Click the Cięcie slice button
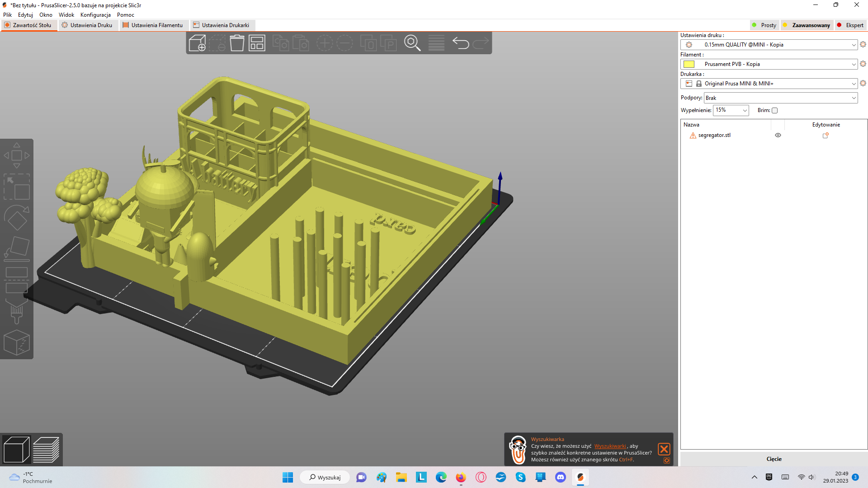The image size is (868, 488). click(774, 459)
